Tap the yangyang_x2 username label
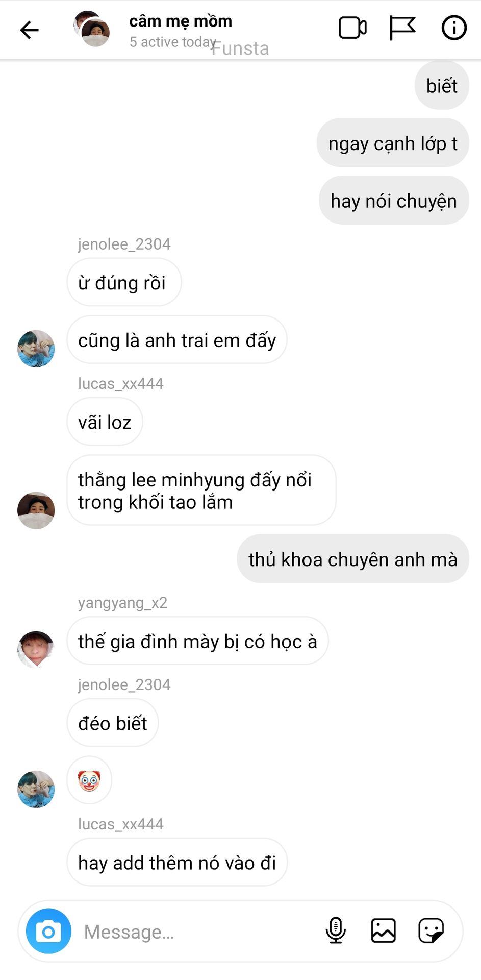The height and width of the screenshot is (980, 481). [x=122, y=603]
